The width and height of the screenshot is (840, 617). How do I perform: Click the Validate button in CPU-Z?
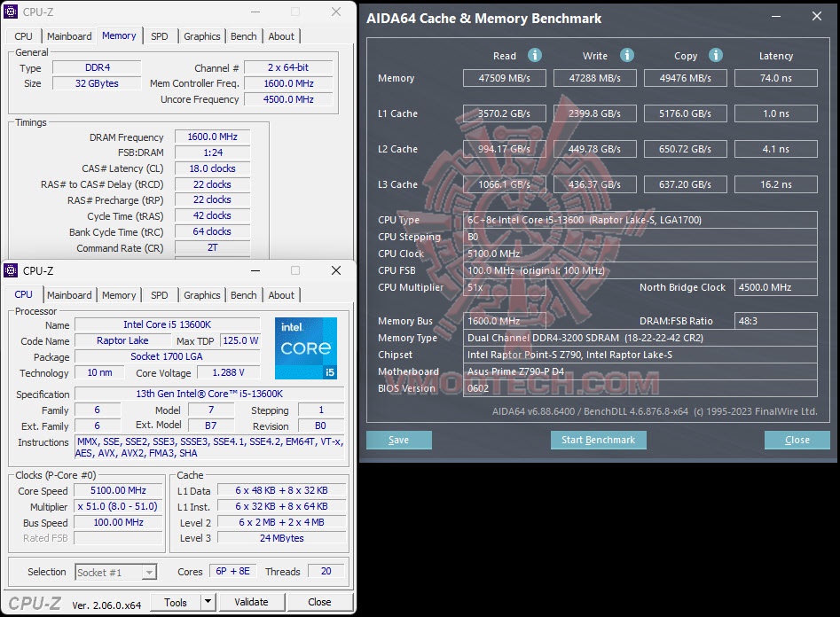click(251, 602)
